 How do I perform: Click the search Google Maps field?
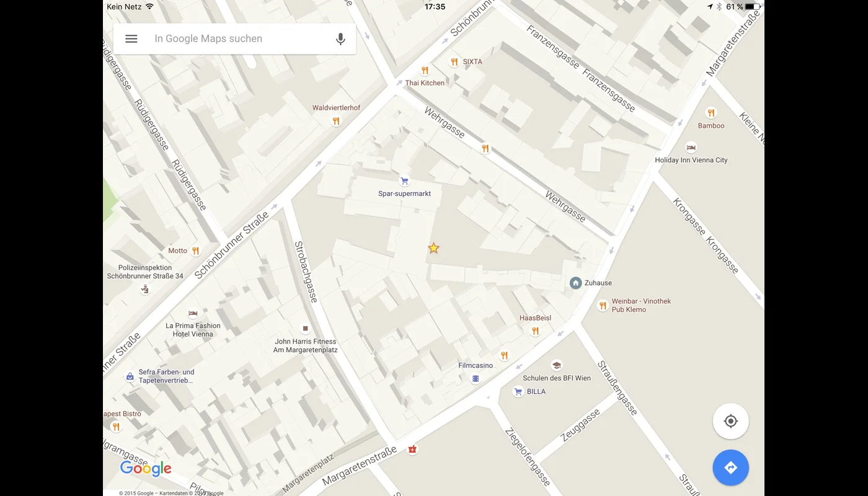pos(234,38)
